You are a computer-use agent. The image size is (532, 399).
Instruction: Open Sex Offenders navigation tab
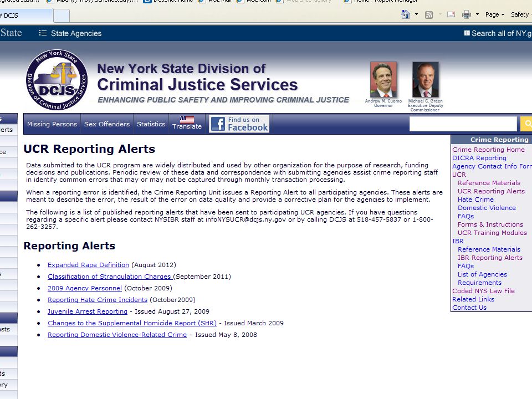(107, 124)
